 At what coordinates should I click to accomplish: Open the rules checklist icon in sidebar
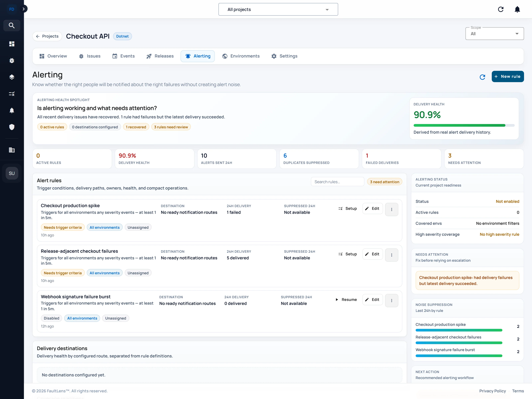[x=11, y=94]
